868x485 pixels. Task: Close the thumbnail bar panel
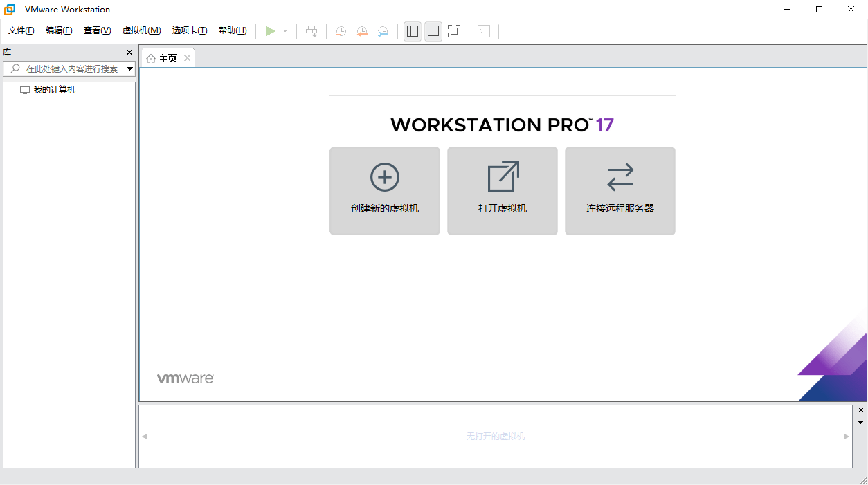pyautogui.click(x=861, y=411)
